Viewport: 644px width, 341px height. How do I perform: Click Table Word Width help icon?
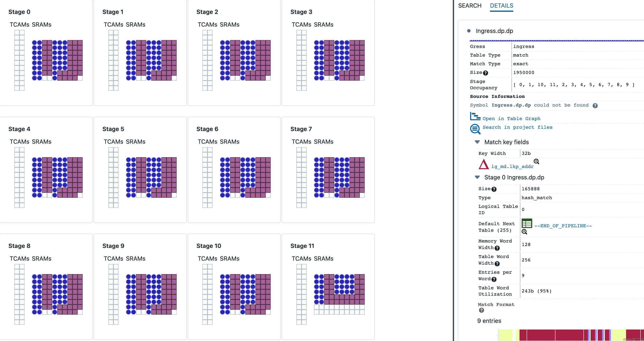[497, 264]
